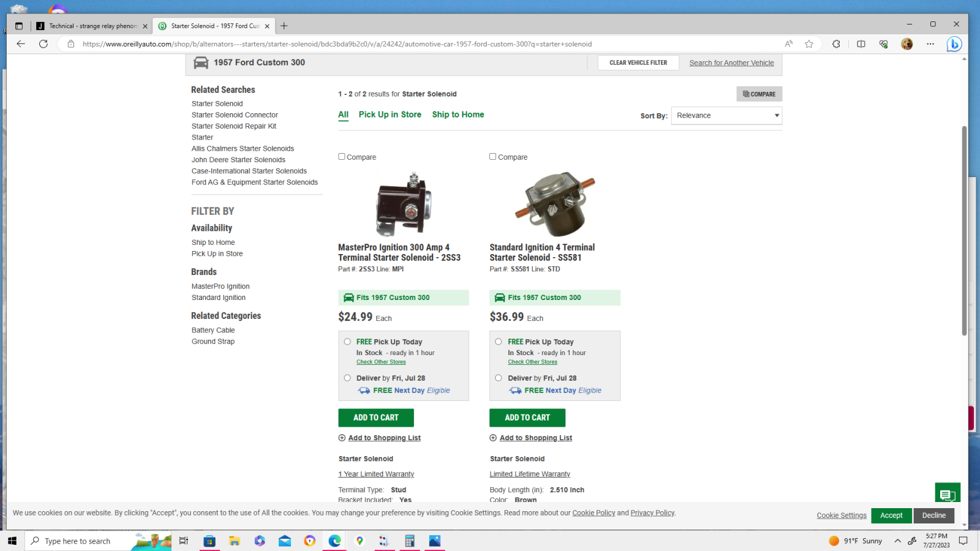The height and width of the screenshot is (551, 980).
Task: Switch to Microsoft Edge in taskbar
Action: 334,541
